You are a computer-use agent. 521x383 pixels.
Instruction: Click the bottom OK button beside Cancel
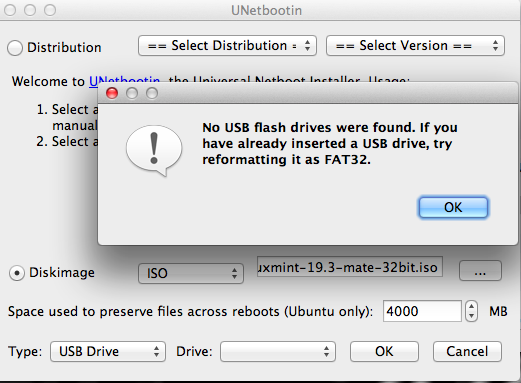coord(384,351)
